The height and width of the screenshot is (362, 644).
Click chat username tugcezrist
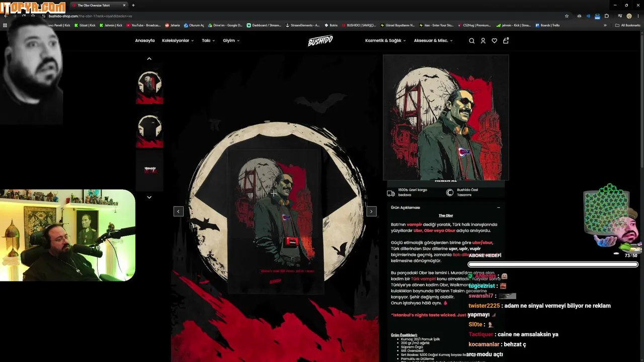pyautogui.click(x=481, y=286)
